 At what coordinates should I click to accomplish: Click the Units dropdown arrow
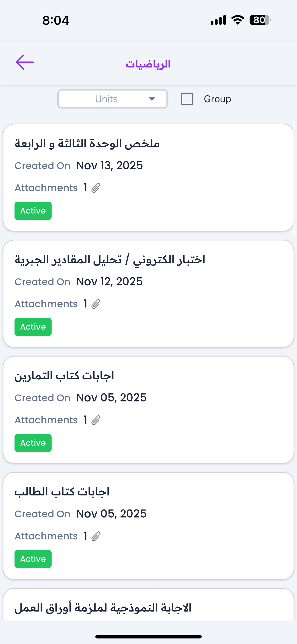(152, 99)
